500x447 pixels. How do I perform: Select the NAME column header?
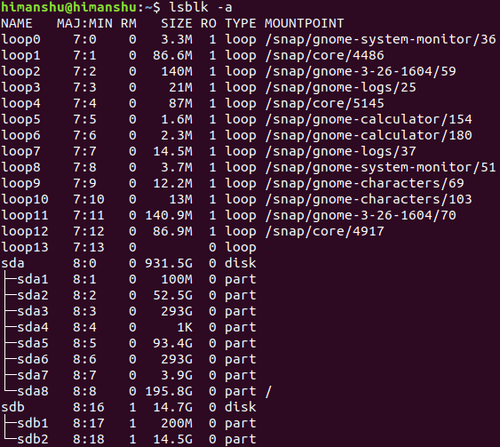pyautogui.click(x=17, y=23)
